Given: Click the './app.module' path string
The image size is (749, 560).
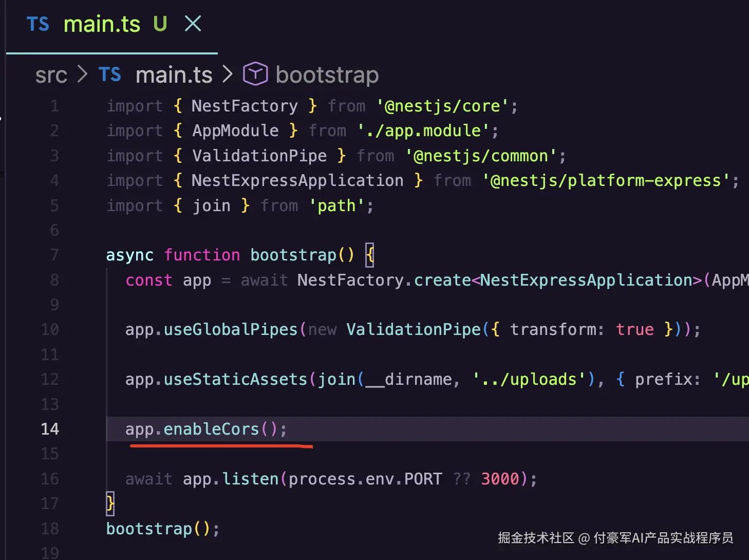Looking at the screenshot, I should coord(423,131).
